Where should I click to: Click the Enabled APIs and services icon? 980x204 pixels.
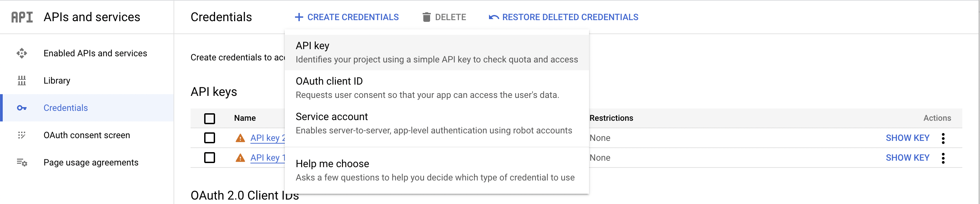pos(22,53)
